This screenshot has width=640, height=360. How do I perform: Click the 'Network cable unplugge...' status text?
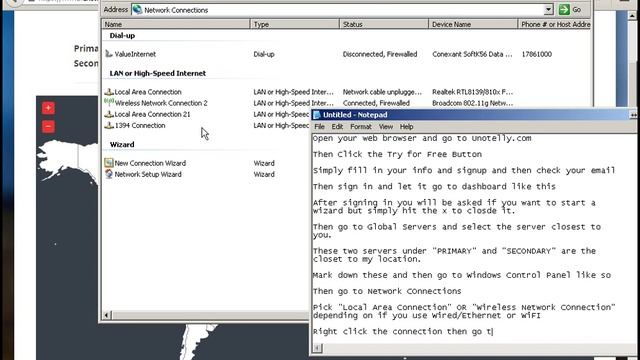(x=382, y=92)
